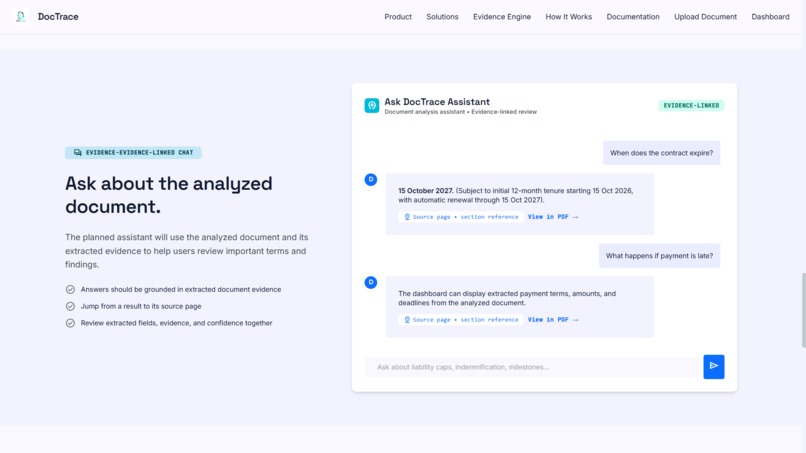This screenshot has width=806, height=453.
Task: Click the D avatar beside the 15 October 2027 answer
Action: (371, 179)
